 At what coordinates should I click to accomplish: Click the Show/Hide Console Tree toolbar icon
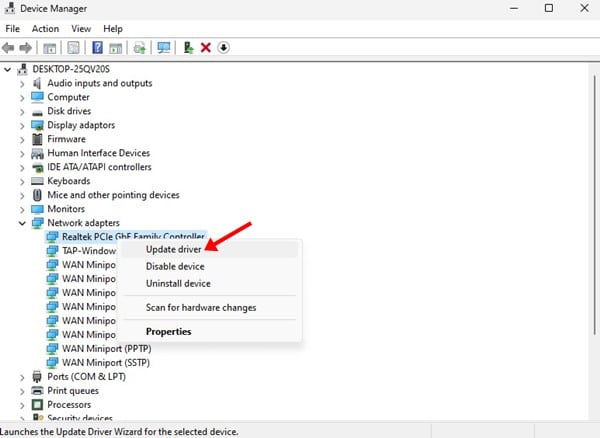click(x=49, y=48)
